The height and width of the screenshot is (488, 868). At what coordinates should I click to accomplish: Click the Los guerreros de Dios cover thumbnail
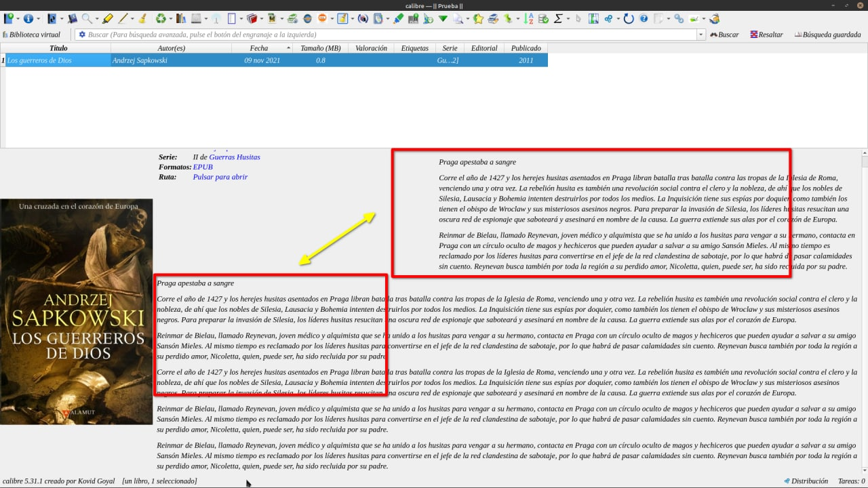[x=77, y=312]
